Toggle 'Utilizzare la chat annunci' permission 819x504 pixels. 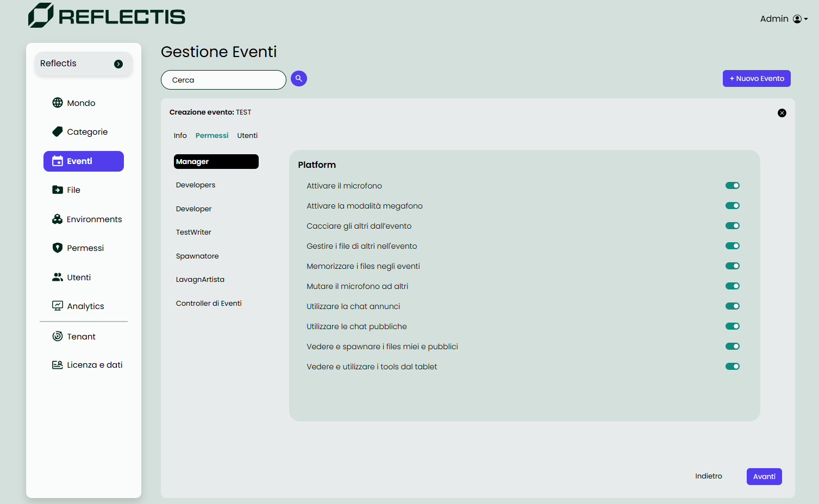[732, 306]
